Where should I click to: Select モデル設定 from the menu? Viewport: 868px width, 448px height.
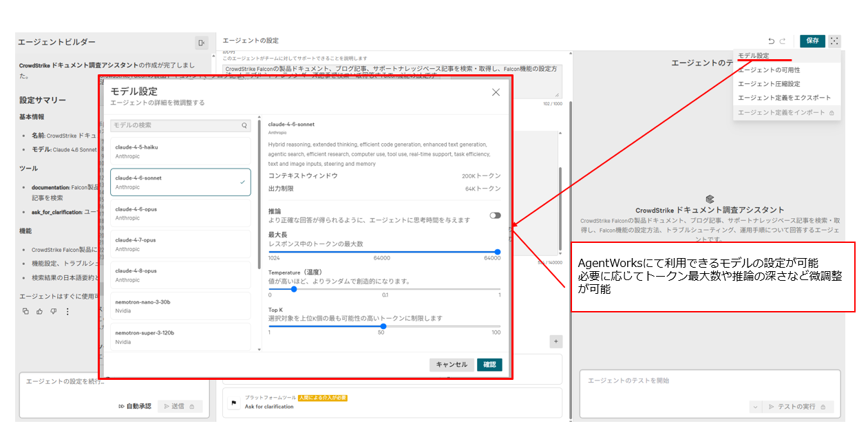click(787, 56)
